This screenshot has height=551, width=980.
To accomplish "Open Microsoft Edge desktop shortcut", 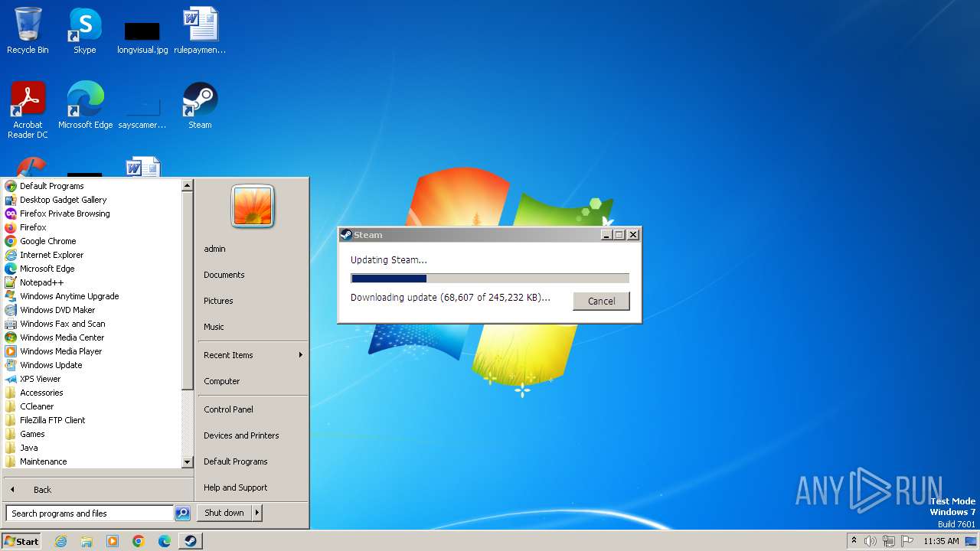I will 85,105.
